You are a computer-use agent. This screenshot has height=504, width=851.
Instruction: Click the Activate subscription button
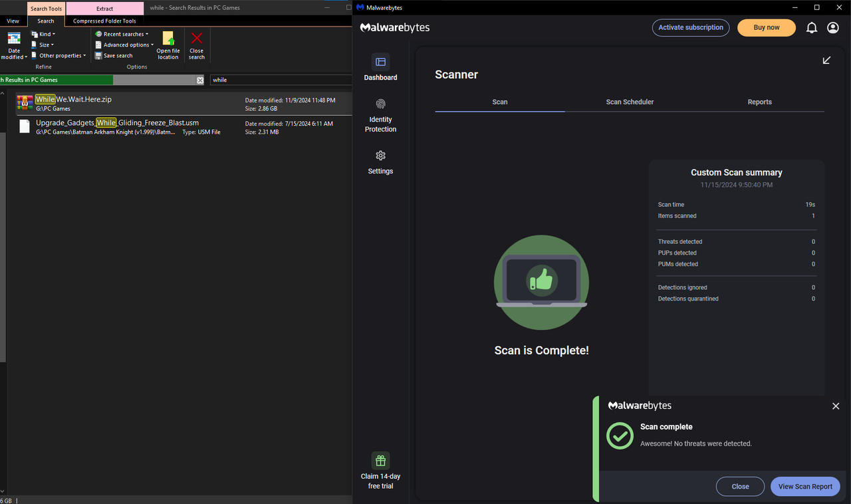click(x=691, y=28)
